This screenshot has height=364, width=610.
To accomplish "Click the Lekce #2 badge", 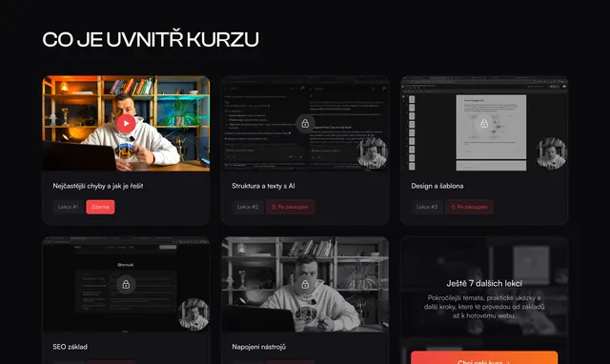I will tap(248, 207).
